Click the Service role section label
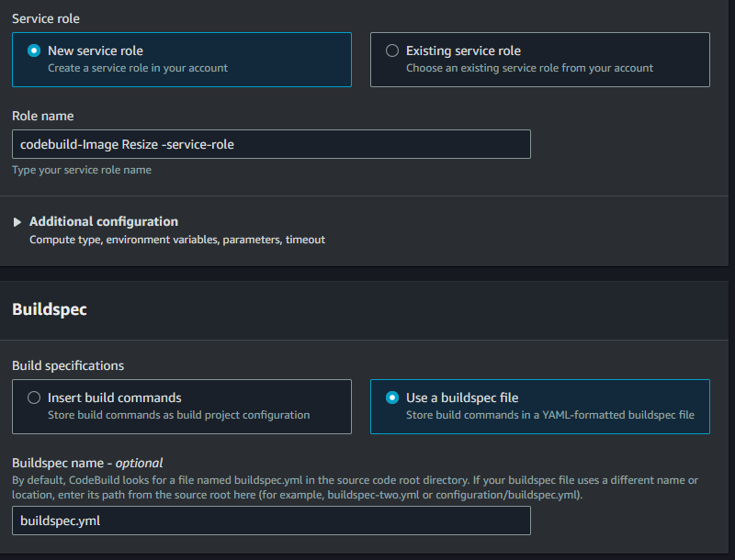The height and width of the screenshot is (560, 735). point(46,18)
